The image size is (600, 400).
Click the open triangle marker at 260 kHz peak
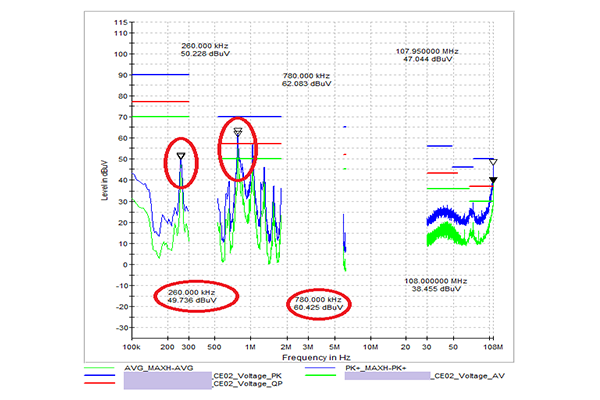(181, 156)
